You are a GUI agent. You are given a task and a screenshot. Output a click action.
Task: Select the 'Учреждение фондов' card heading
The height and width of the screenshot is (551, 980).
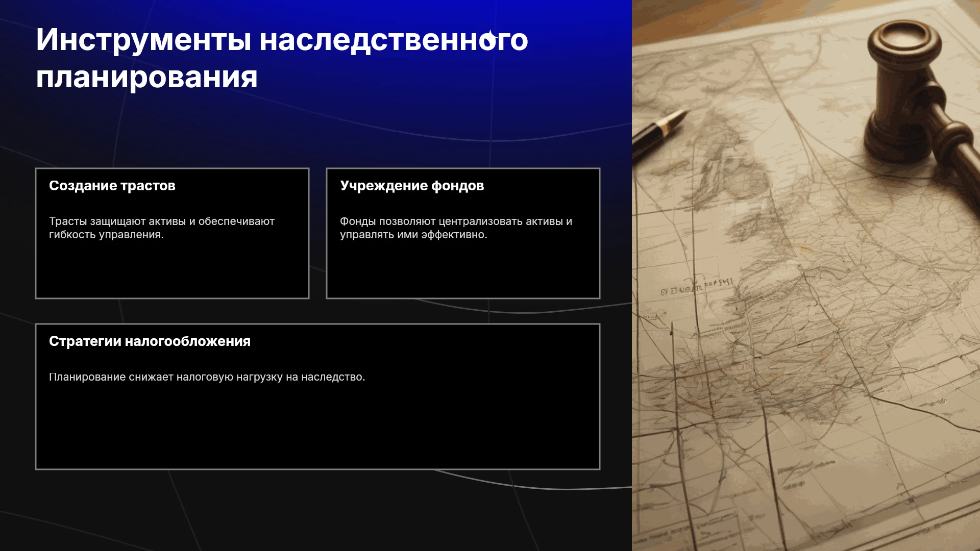412,186
